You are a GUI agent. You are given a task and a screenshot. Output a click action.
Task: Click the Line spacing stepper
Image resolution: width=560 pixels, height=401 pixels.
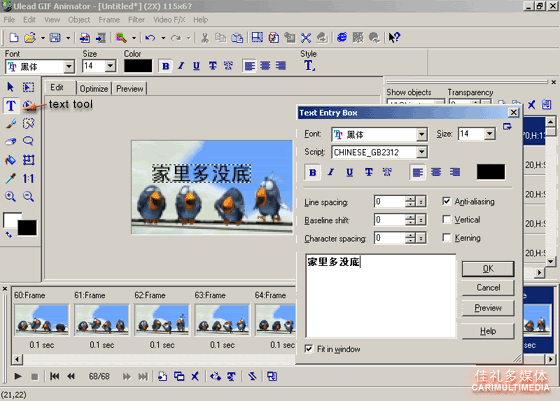point(410,202)
